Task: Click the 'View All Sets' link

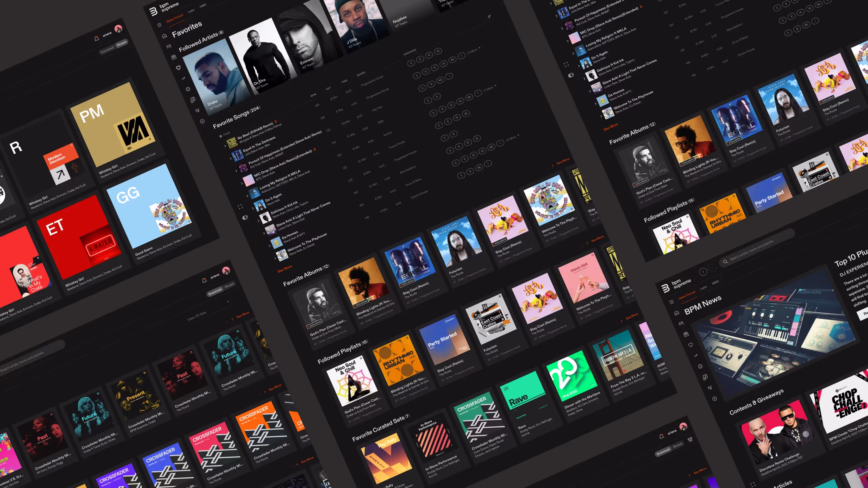Action: [x=197, y=315]
